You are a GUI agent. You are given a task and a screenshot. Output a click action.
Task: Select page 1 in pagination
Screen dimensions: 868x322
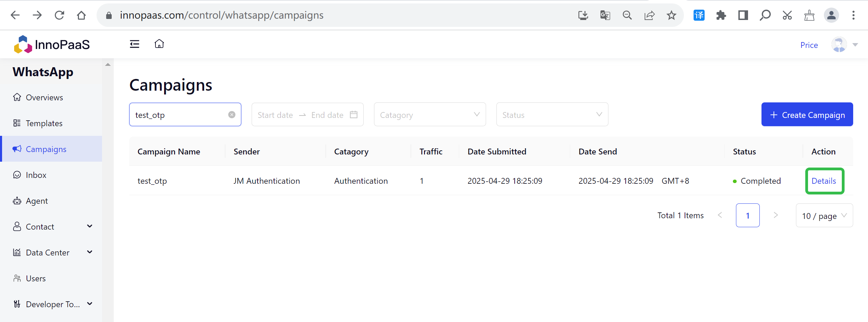point(747,216)
